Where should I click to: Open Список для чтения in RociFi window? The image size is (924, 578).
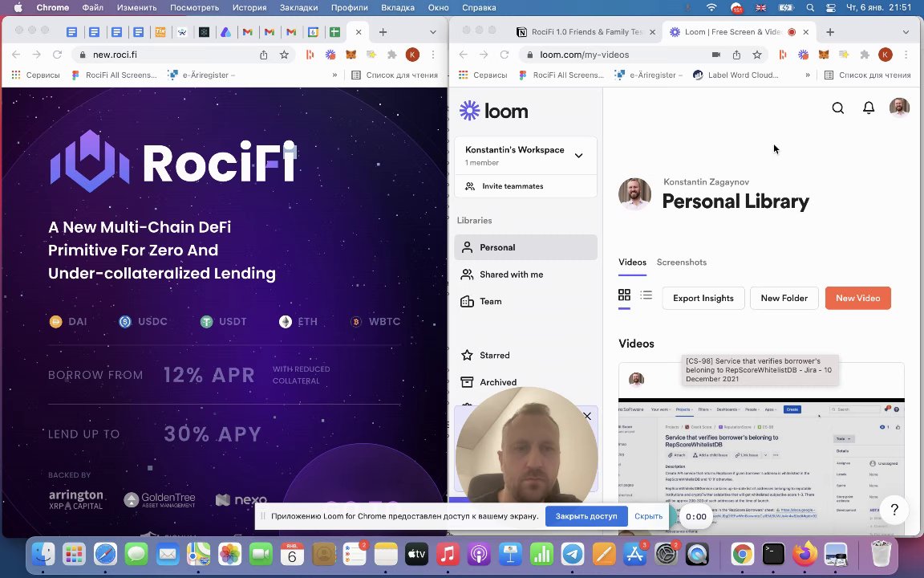395,75
